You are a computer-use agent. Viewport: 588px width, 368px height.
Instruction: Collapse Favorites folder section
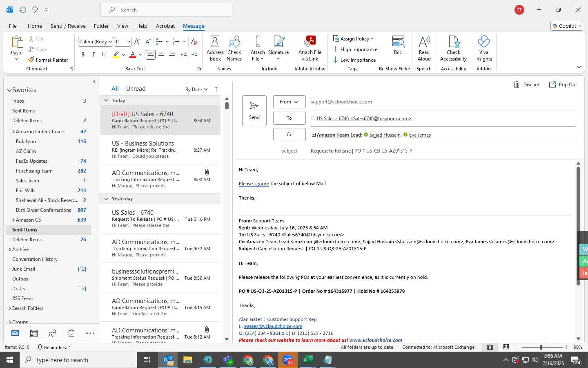(9, 90)
